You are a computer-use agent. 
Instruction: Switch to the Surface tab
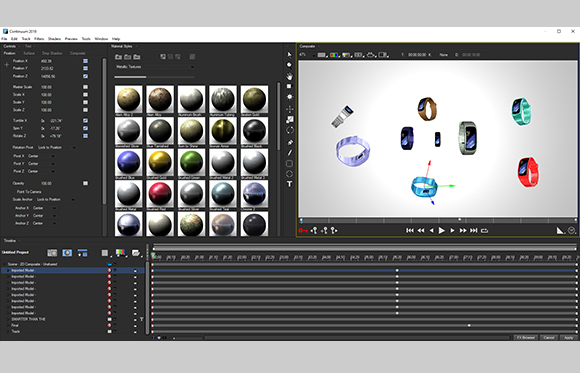(29, 53)
